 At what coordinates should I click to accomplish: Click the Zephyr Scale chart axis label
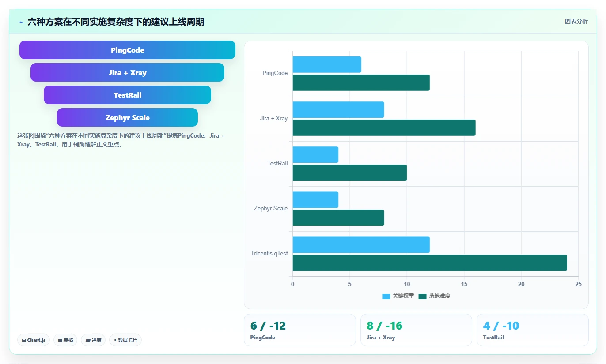click(271, 208)
